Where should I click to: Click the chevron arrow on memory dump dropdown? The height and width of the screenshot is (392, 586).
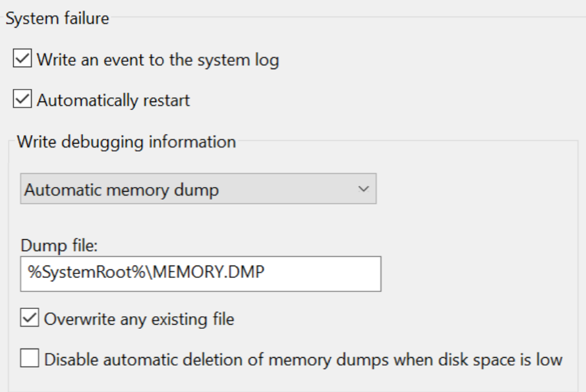pyautogui.click(x=363, y=189)
